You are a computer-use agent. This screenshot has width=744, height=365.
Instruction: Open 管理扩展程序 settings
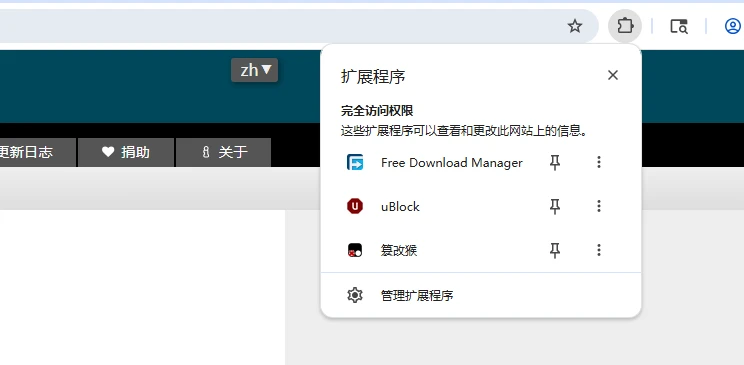point(481,295)
